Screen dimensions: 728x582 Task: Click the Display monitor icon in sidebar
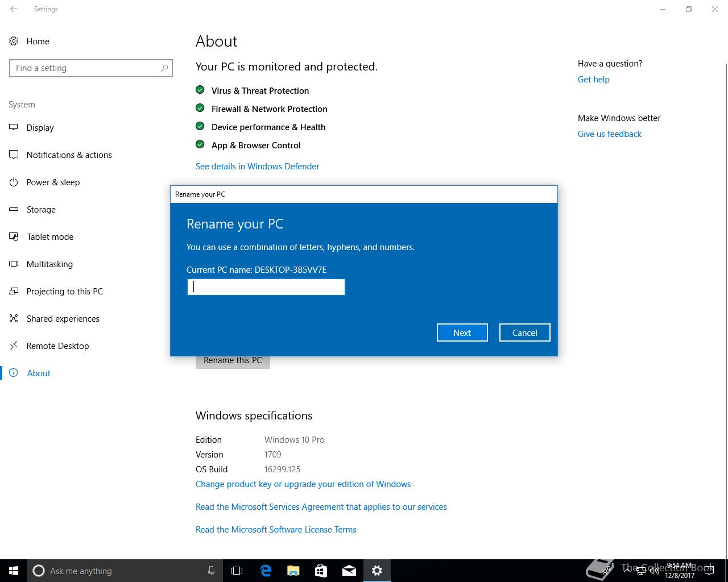point(14,128)
